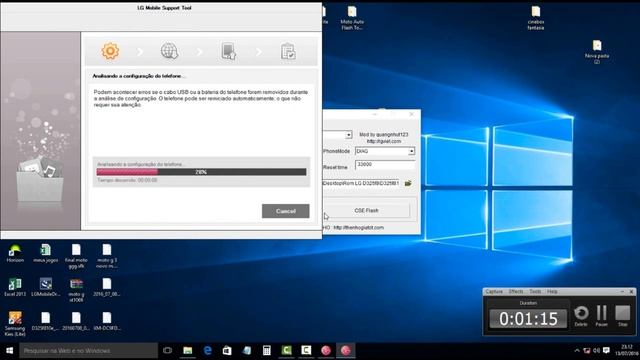640x360 pixels.
Task: Delete the current recording
Action: (x=581, y=316)
